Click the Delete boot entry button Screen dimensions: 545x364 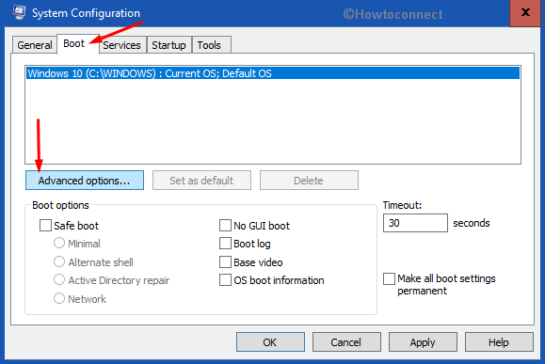tap(309, 180)
